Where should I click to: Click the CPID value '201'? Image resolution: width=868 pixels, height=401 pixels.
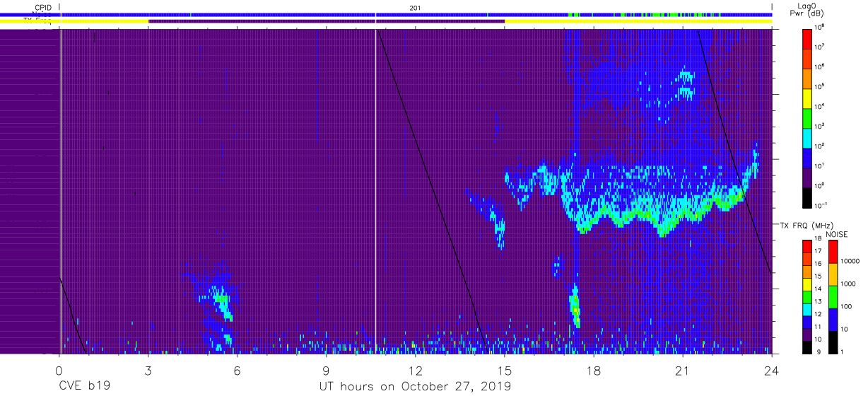click(416, 8)
